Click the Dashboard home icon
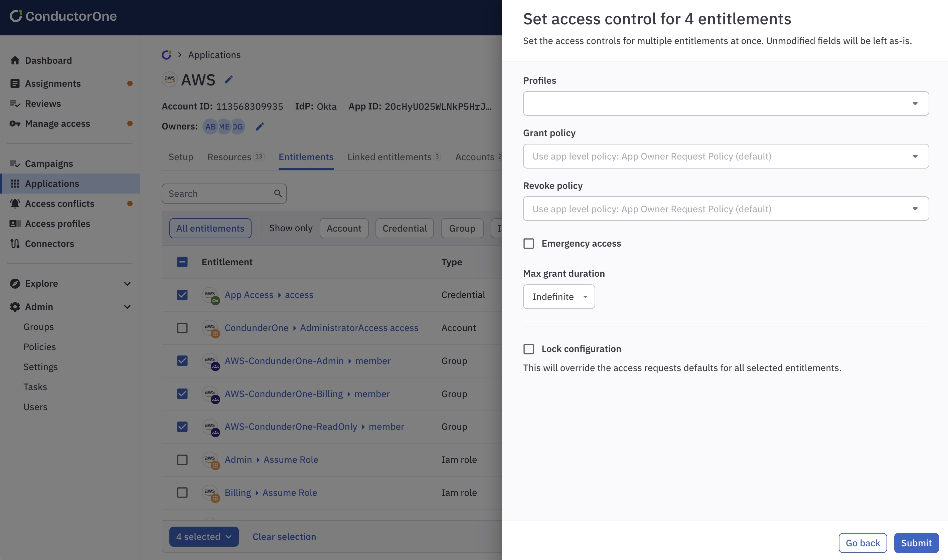 pos(15,60)
